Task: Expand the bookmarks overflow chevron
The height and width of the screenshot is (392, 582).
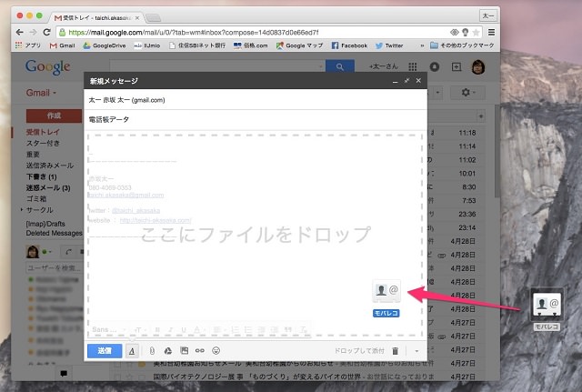Action: [422, 45]
